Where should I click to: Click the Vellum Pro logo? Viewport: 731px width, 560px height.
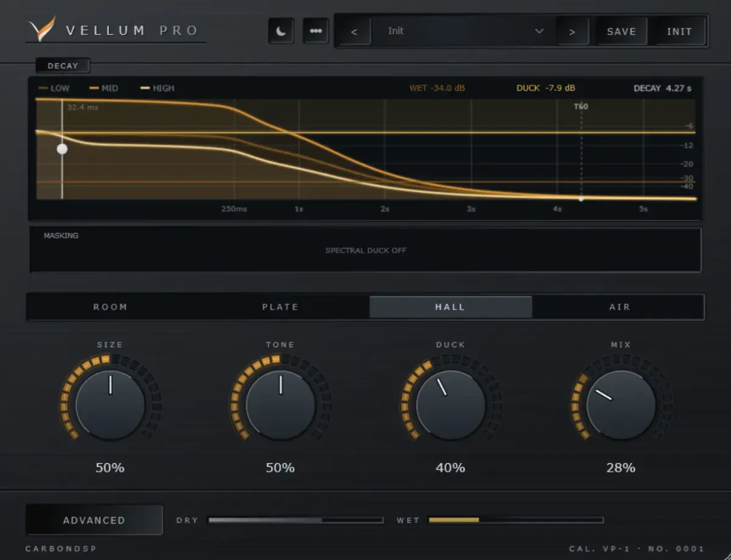115,30
